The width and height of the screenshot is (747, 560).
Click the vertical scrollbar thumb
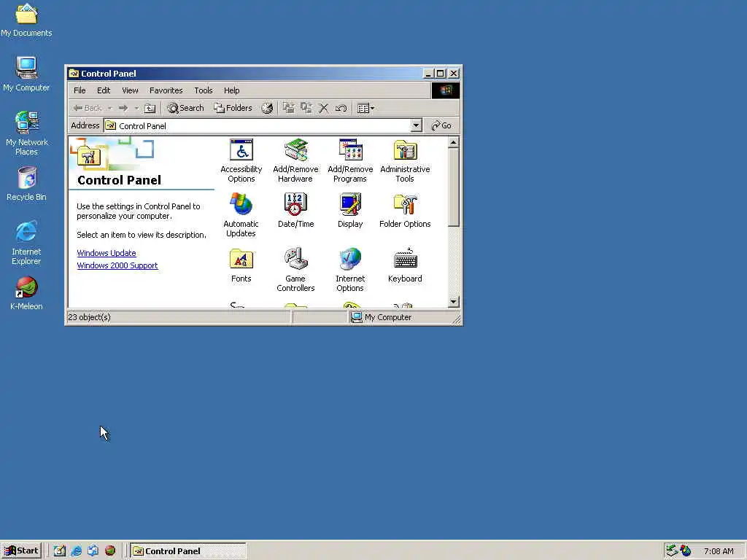454,187
